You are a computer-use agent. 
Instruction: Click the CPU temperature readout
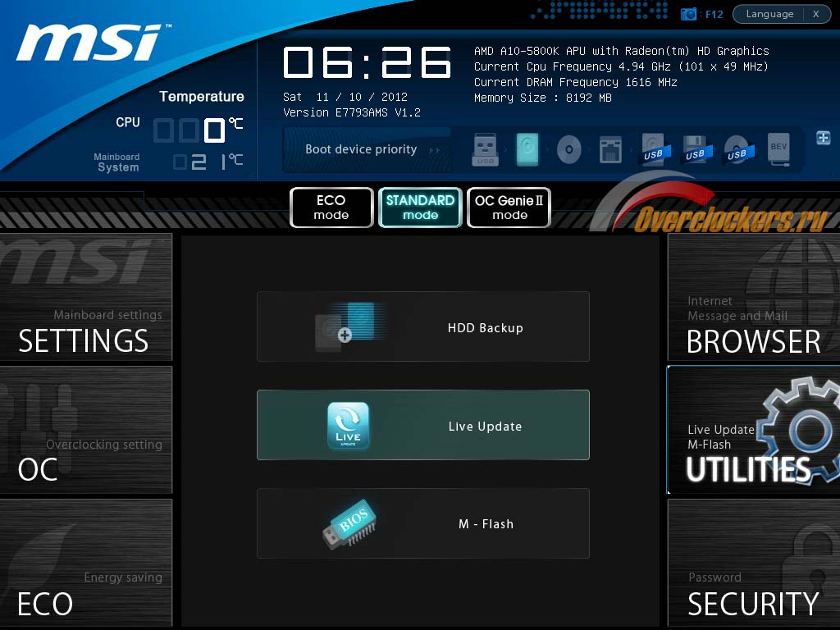pos(199,130)
